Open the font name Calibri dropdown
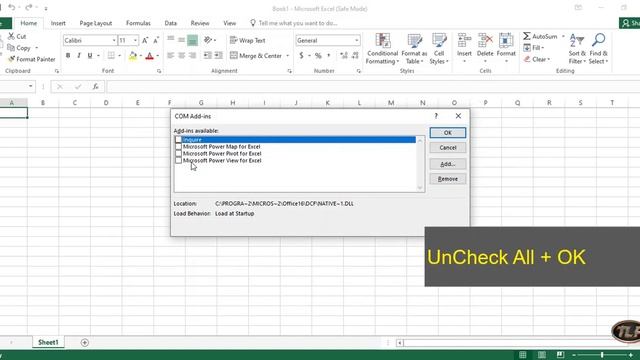The height and width of the screenshot is (360, 640). 114,40
